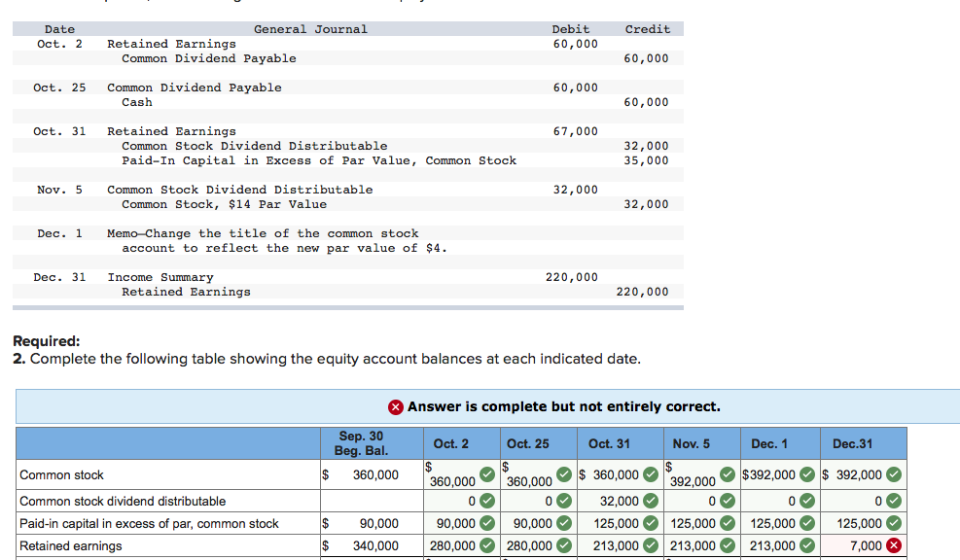Click the green checkmark beside Oct. 2 common stock 360,000
Image resolution: width=960 pixels, height=560 pixels.
(x=484, y=477)
